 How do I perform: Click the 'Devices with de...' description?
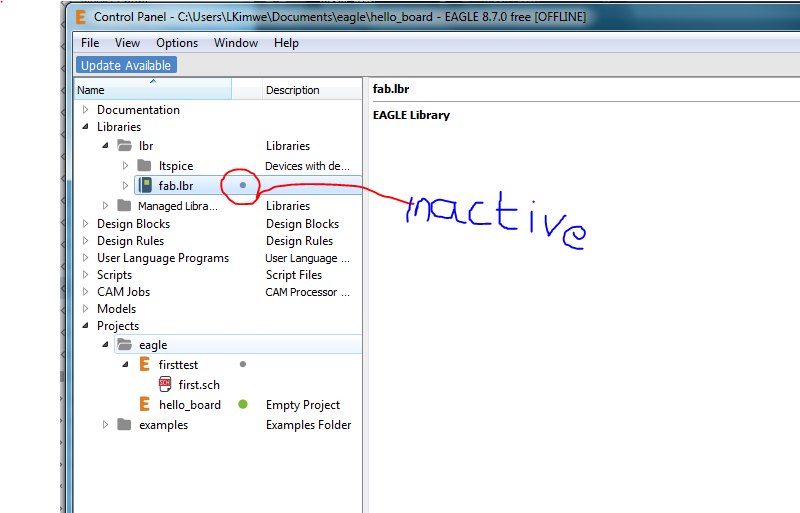tap(307, 166)
